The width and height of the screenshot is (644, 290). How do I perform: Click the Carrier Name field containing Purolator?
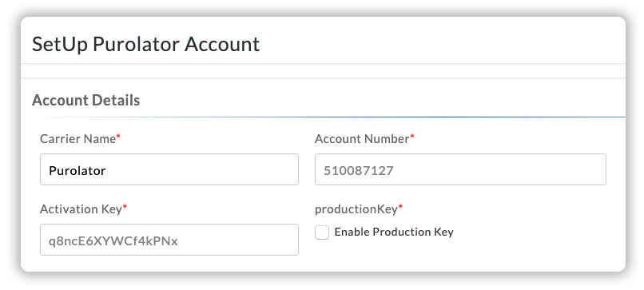[x=169, y=169]
